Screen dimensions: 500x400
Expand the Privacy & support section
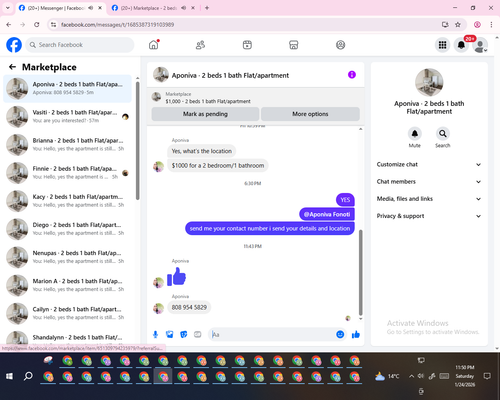coord(429,216)
